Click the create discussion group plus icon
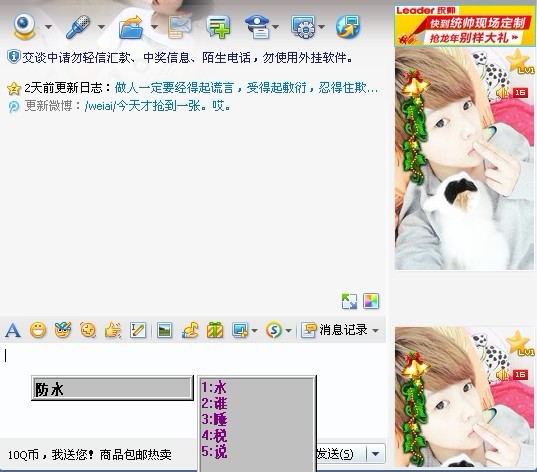Screen dimensions: 537x472 click(219, 27)
